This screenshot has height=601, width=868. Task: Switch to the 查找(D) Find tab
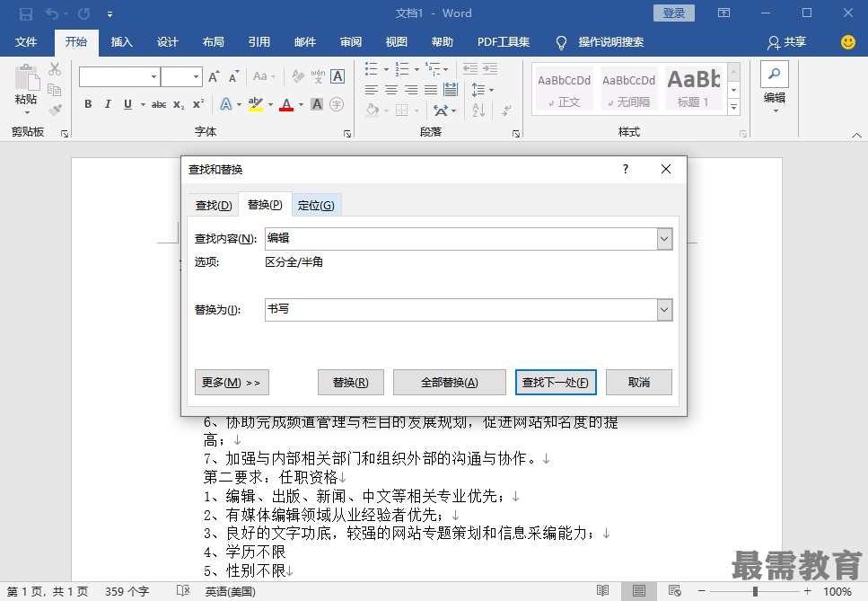214,206
